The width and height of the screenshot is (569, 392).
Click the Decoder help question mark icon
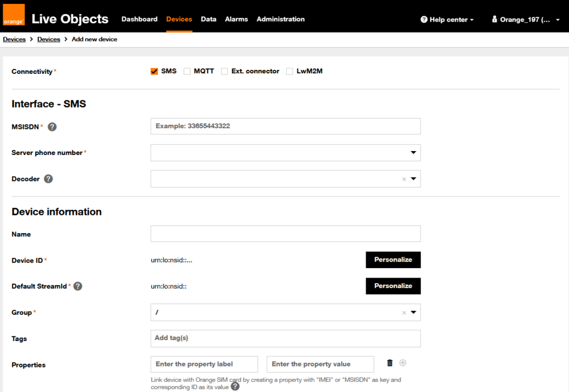[x=48, y=179]
